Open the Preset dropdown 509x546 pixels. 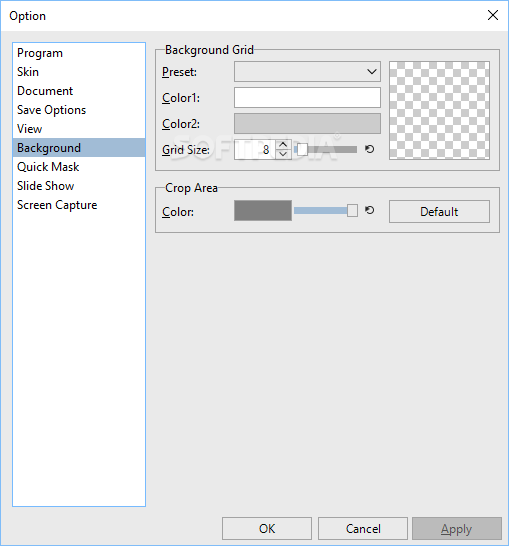[x=307, y=72]
